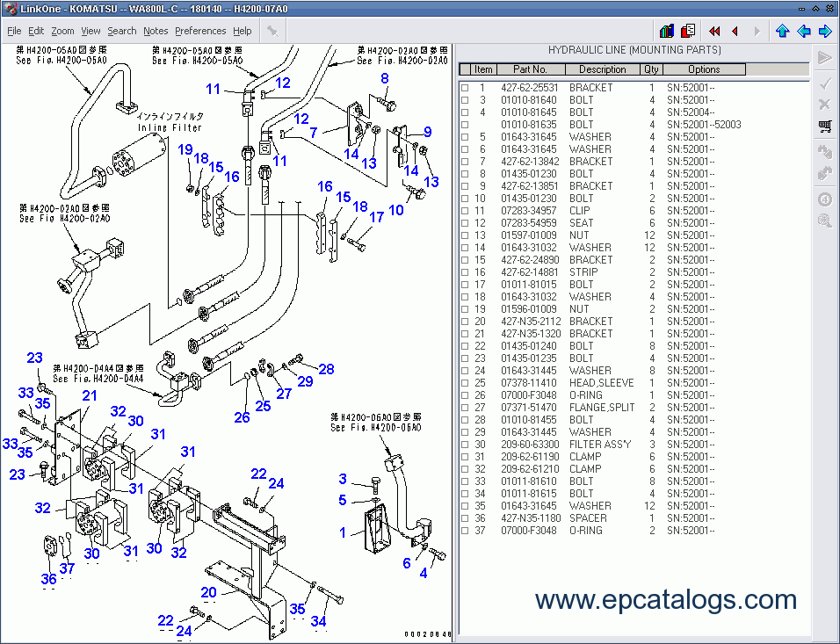Select part number 209-62-61190 CLAMP
The height and width of the screenshot is (644, 840).
coord(530,457)
